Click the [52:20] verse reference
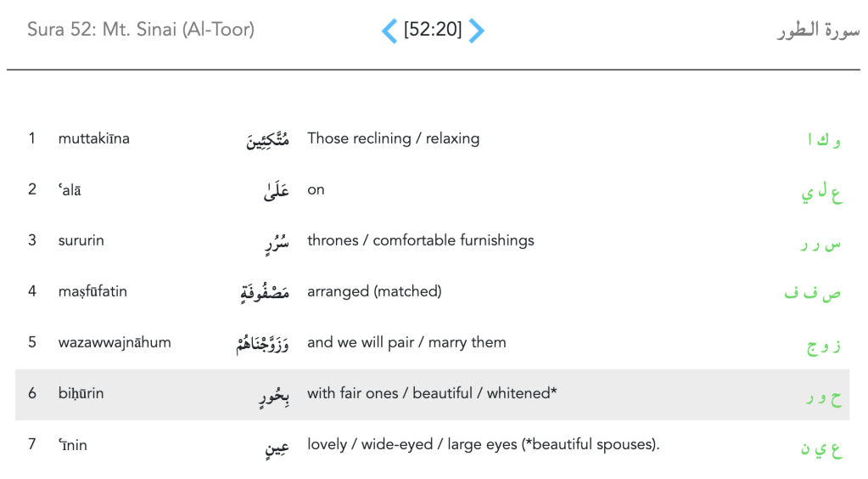The height and width of the screenshot is (479, 868). (433, 31)
